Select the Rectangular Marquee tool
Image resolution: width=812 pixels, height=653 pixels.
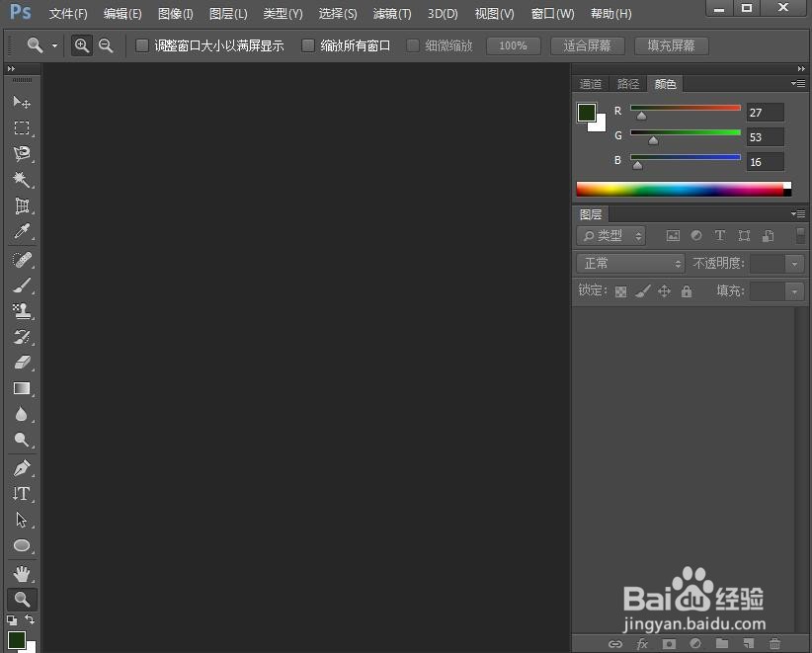tap(21, 127)
